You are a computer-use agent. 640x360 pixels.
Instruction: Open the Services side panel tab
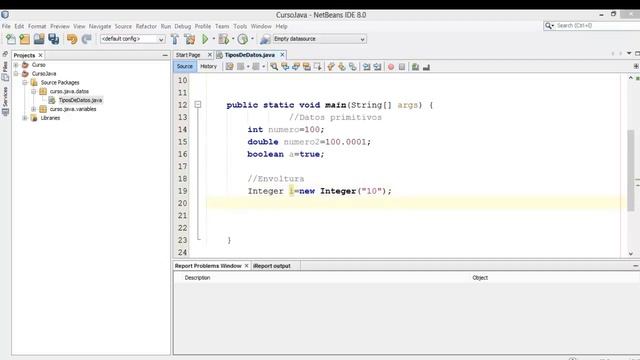tap(5, 101)
